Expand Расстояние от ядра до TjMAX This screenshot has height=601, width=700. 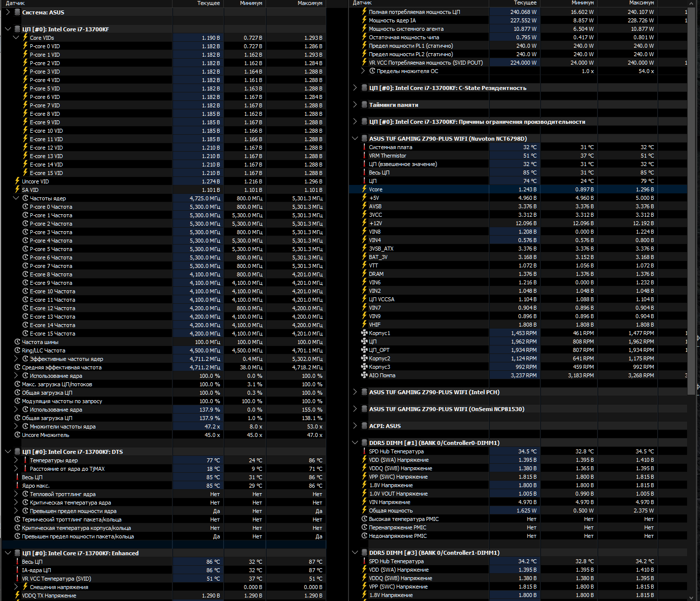16,468
